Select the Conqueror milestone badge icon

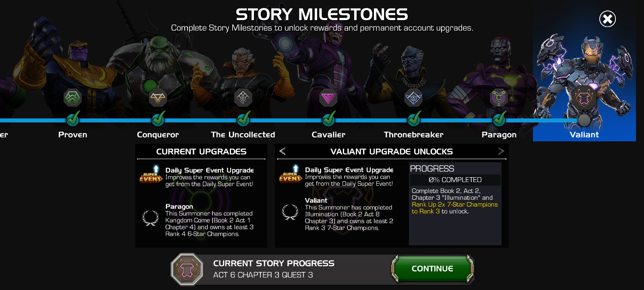(158, 97)
